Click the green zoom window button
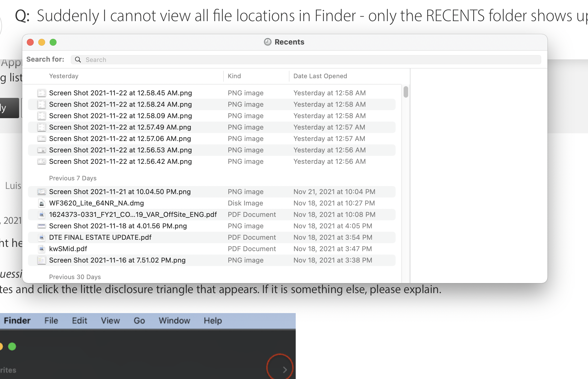Screen dimensions: 588x379 coord(53,42)
